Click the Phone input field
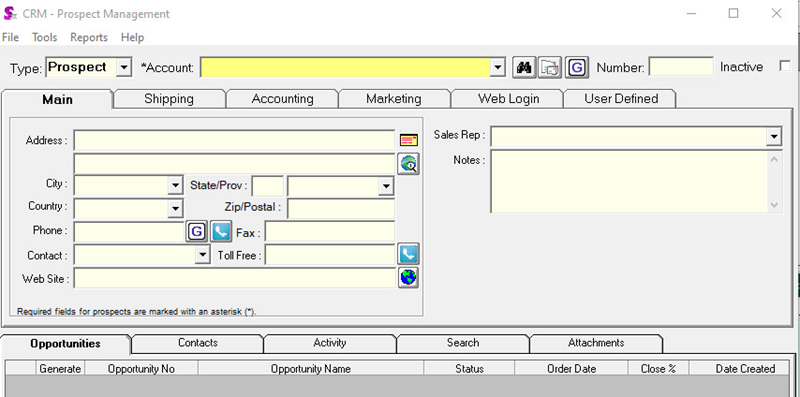The width and height of the screenshot is (800, 397). [129, 232]
